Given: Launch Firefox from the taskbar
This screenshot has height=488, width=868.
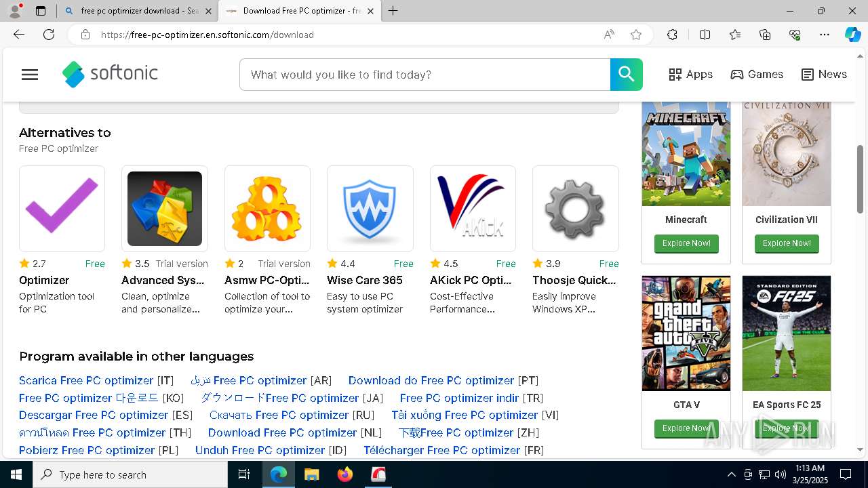Looking at the screenshot, I should tap(345, 474).
